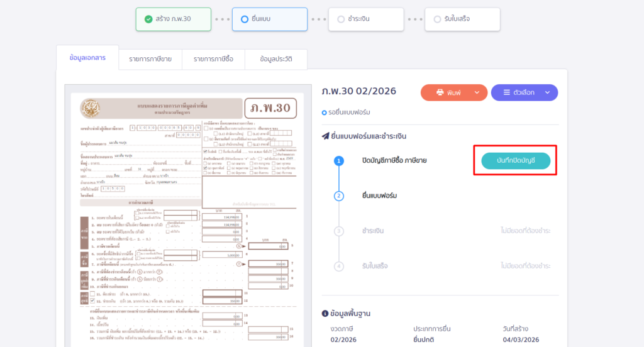Click the สร้าง ภ.พ.30 step button
Viewport: 644px width, 347px height.
[173, 19]
